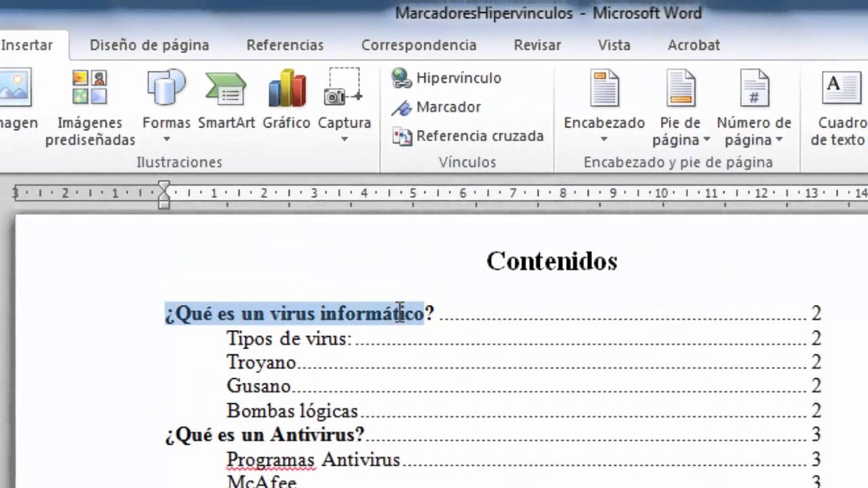The image size is (868, 488).
Task: Open the Referencias tab
Action: tap(285, 45)
